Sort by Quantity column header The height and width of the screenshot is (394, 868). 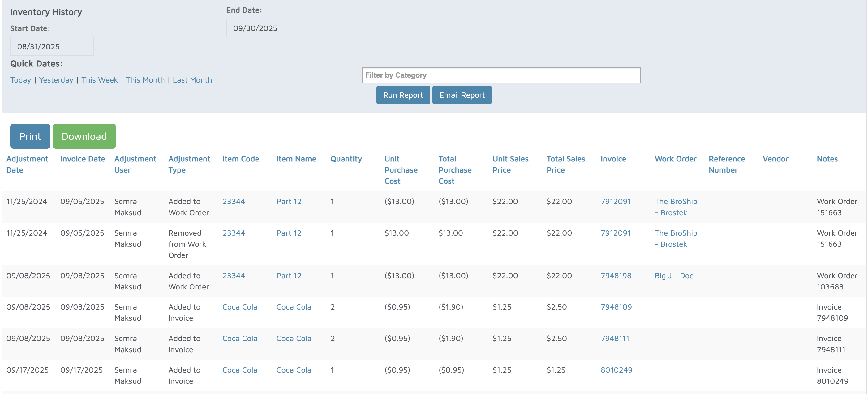346,159
